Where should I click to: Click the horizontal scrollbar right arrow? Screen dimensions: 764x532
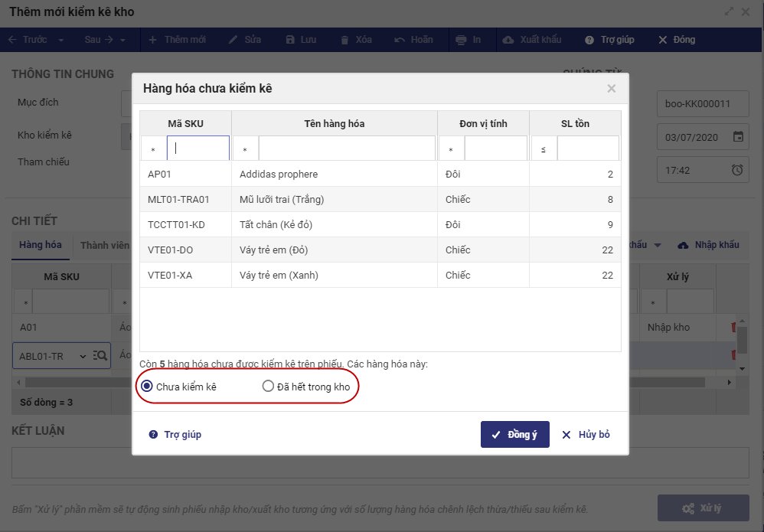click(730, 383)
